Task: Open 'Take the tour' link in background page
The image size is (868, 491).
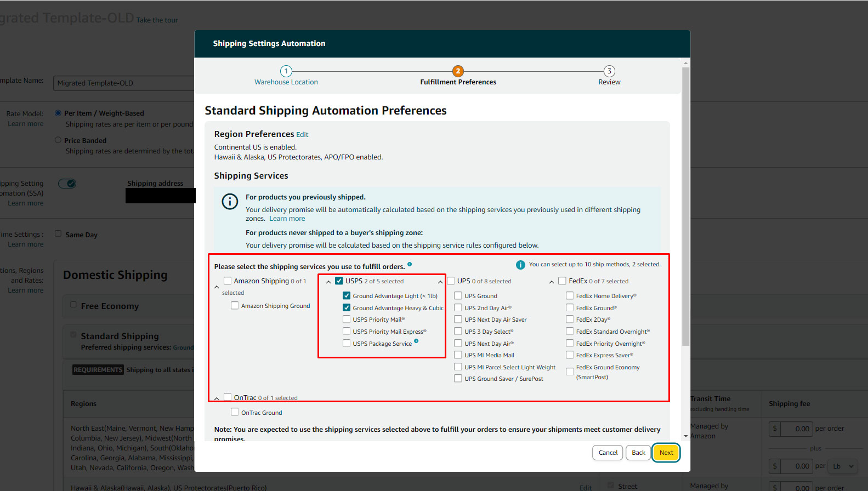Action: tap(157, 20)
